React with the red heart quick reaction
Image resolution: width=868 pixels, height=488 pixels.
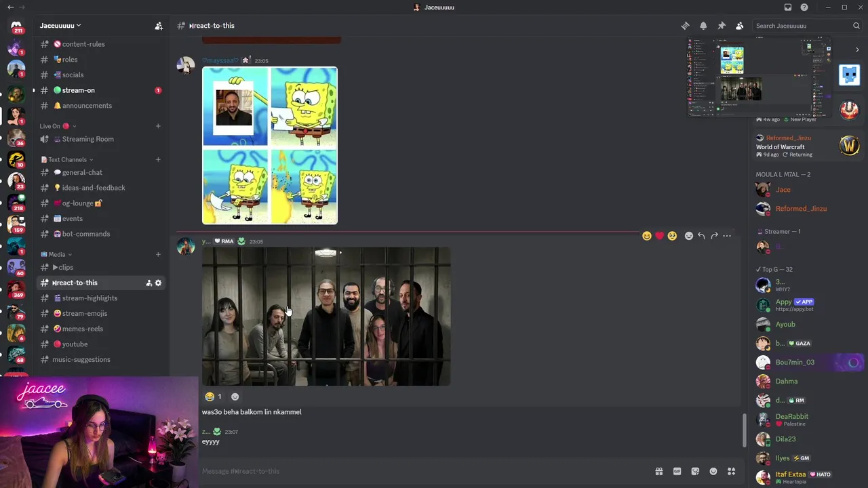pos(659,236)
